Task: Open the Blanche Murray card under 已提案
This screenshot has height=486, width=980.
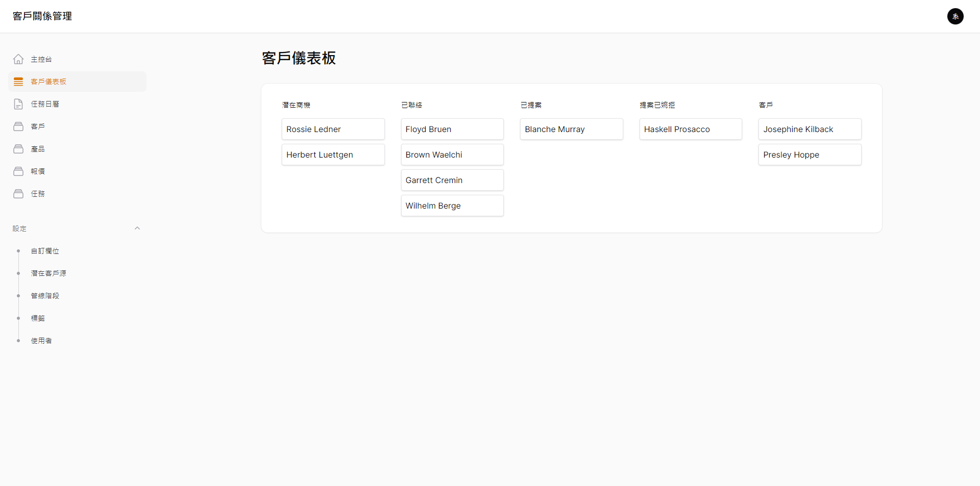Action: 571,129
